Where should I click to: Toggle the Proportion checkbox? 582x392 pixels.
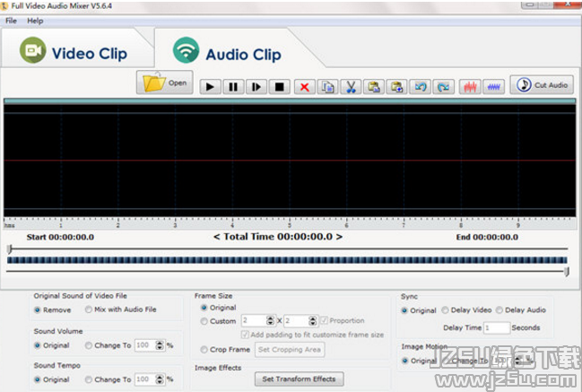pos(324,320)
